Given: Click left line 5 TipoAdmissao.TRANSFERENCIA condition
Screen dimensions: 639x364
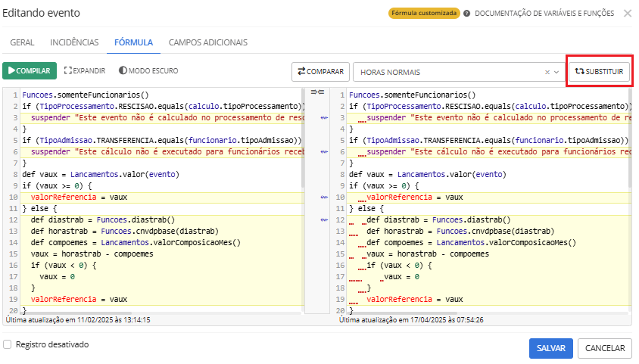Looking at the screenshot, I should tap(162, 141).
